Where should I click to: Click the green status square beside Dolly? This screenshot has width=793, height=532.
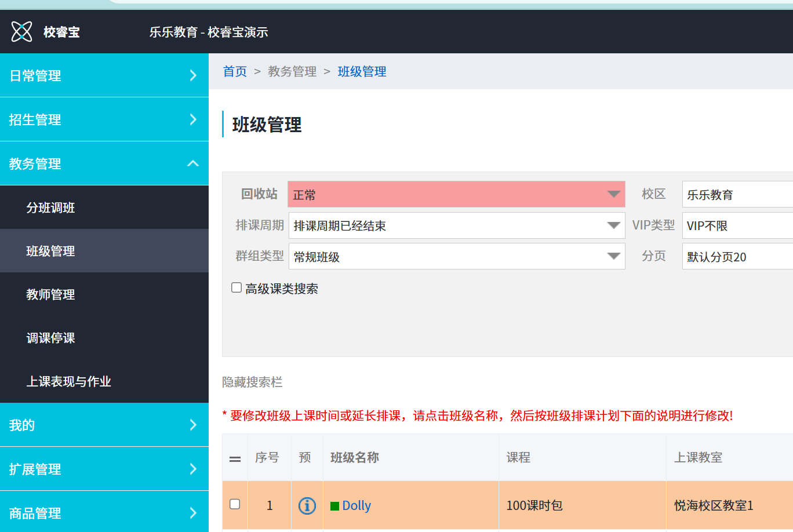[x=335, y=505]
